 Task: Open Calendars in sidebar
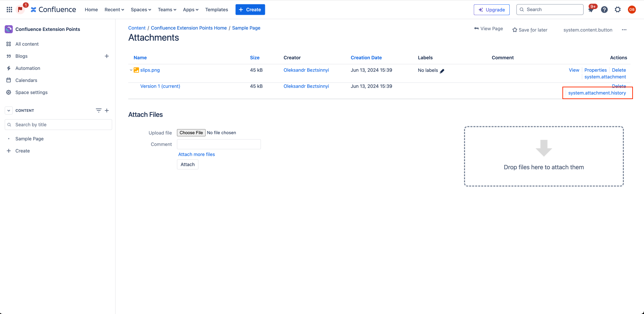pyautogui.click(x=26, y=80)
